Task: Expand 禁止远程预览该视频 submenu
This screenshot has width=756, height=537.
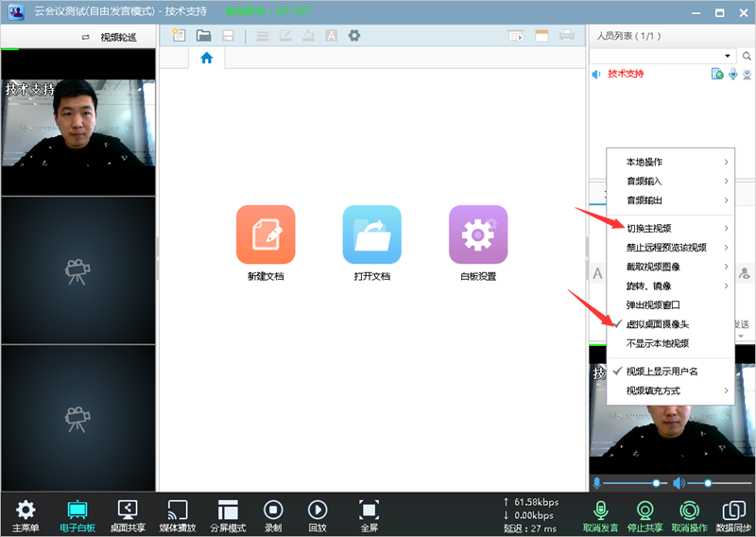Action: click(670, 248)
